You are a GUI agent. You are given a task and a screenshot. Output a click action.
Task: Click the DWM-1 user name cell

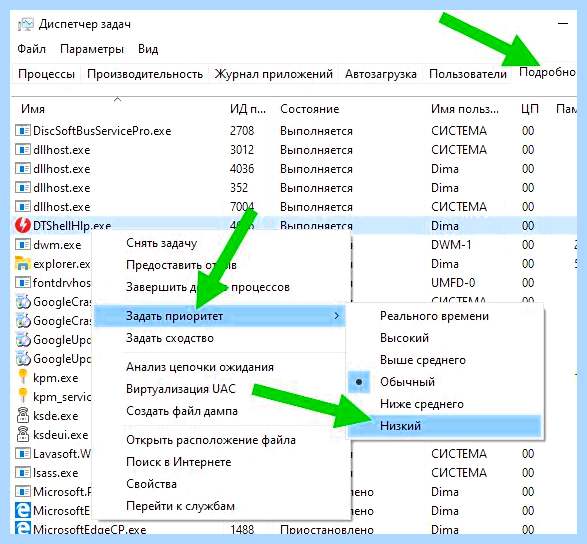point(451,245)
